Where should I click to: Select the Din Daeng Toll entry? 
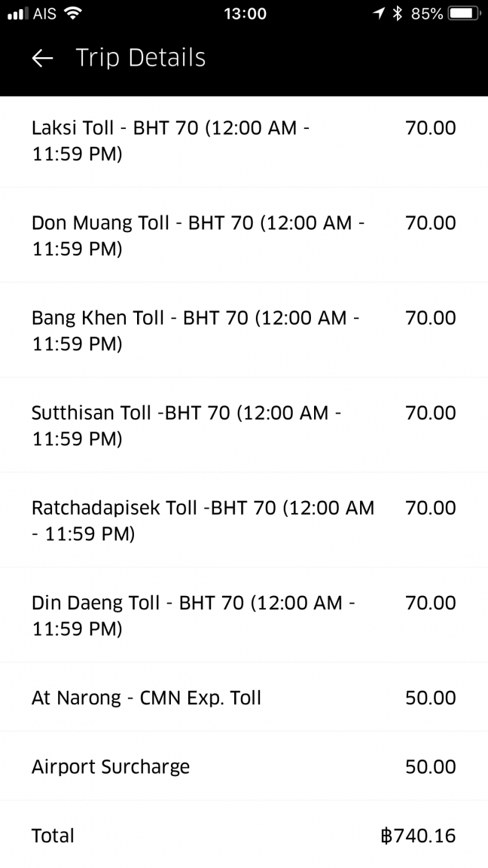(x=244, y=615)
